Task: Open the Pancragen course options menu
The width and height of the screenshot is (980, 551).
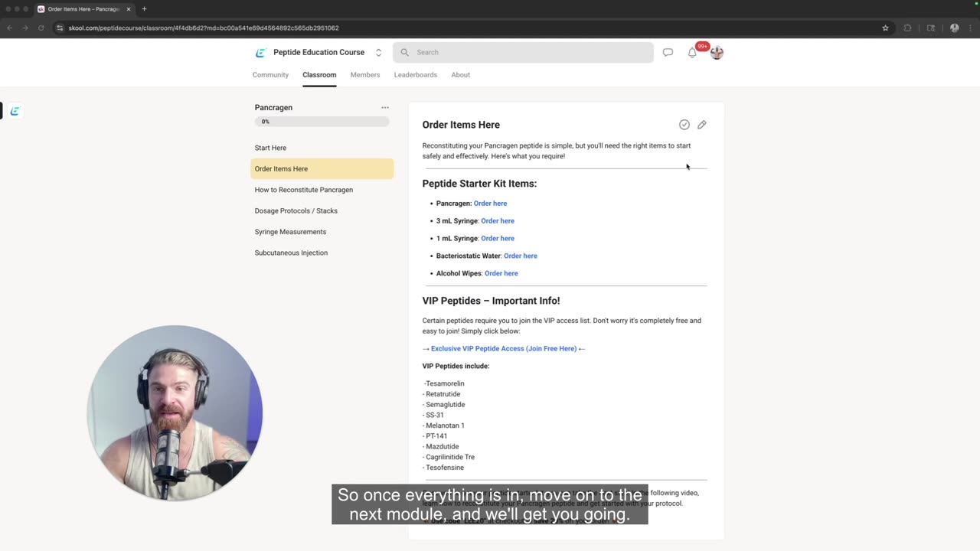Action: click(385, 107)
